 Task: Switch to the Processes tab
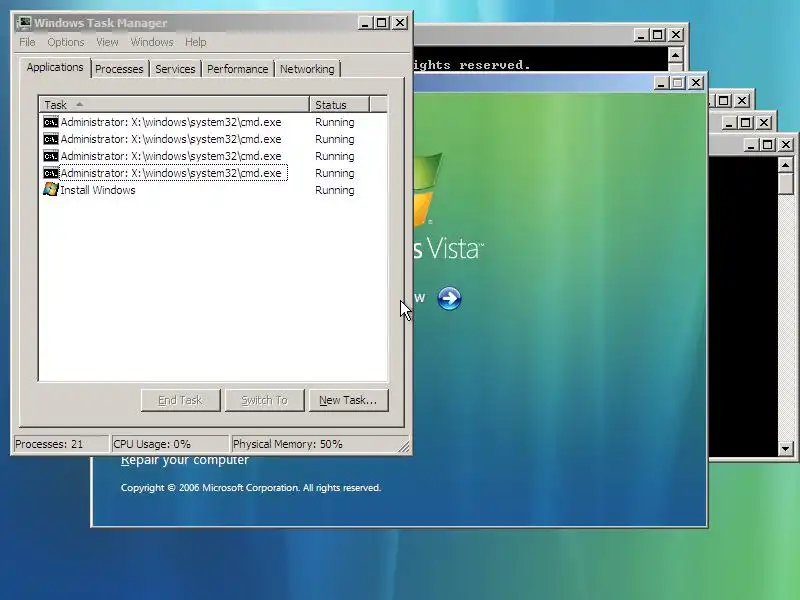pos(119,69)
